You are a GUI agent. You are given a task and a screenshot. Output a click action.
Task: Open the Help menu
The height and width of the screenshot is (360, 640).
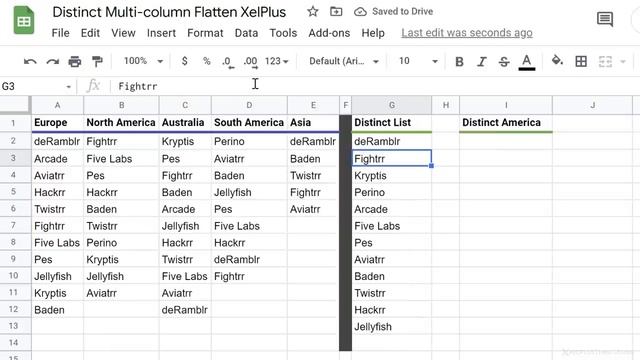point(373,33)
